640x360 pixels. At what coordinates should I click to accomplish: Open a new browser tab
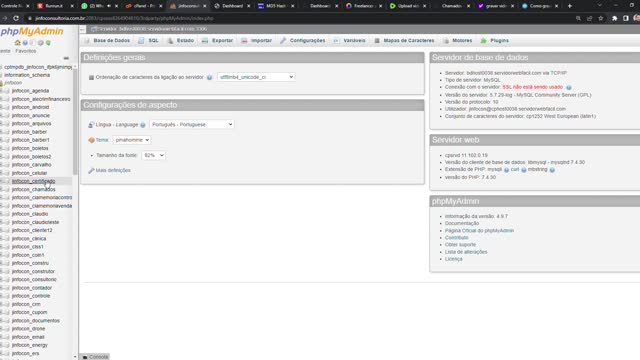pyautogui.click(x=569, y=6)
